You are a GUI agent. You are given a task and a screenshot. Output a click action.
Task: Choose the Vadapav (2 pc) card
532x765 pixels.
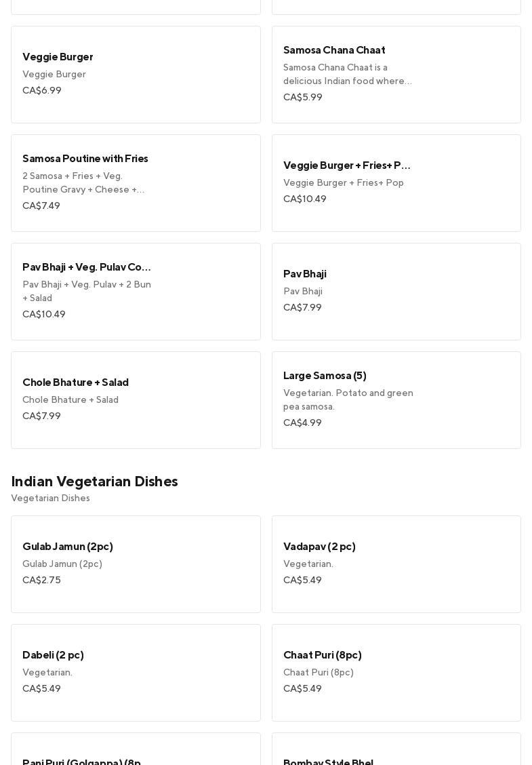point(396,564)
